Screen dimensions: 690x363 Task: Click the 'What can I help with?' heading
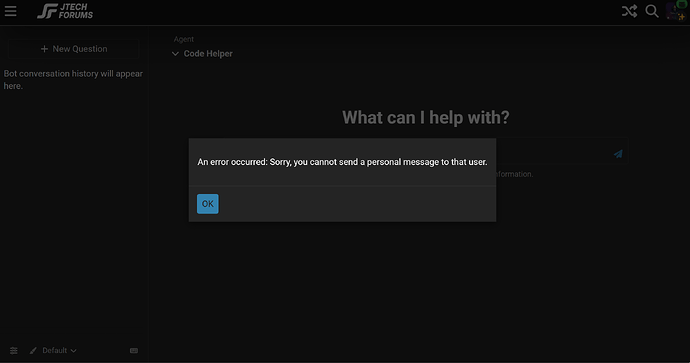pos(426,117)
